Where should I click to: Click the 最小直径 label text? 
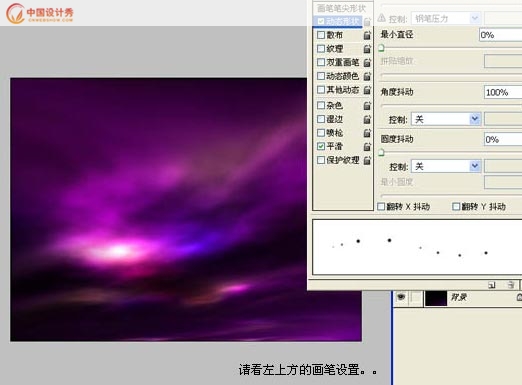pyautogui.click(x=397, y=34)
